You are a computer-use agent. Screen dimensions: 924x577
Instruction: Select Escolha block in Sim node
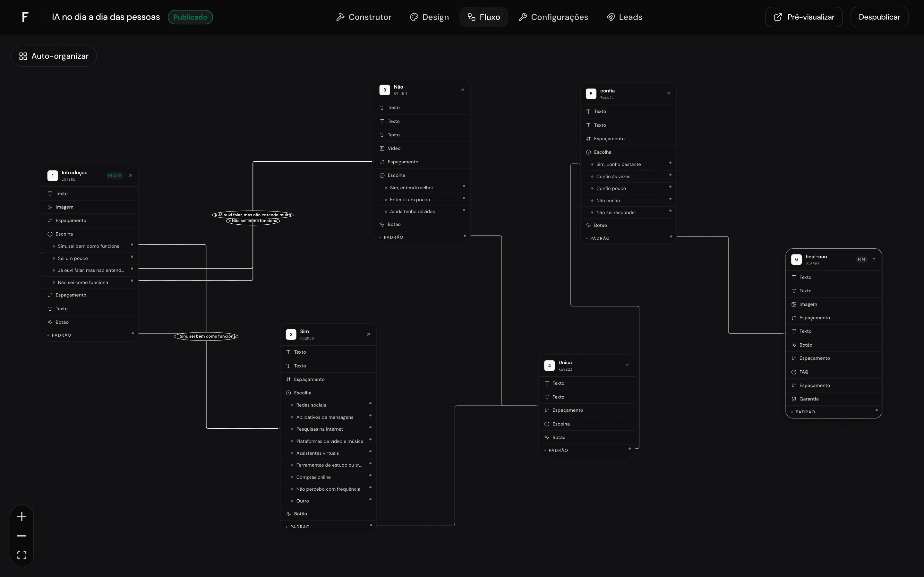coord(329,393)
